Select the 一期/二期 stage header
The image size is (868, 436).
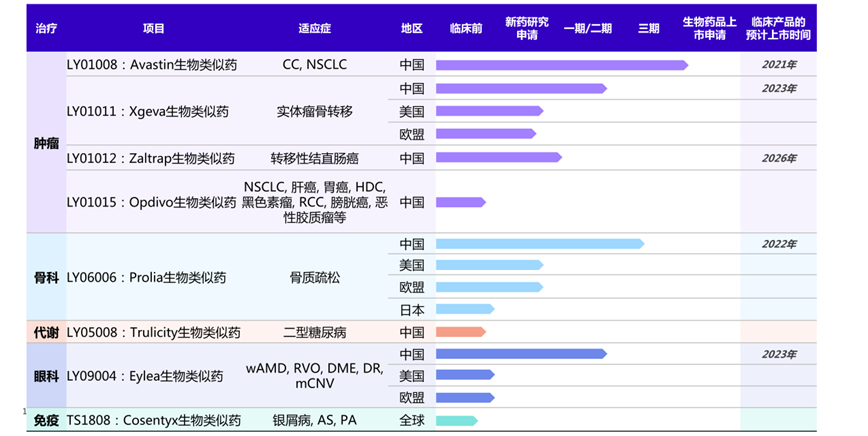pos(588,28)
